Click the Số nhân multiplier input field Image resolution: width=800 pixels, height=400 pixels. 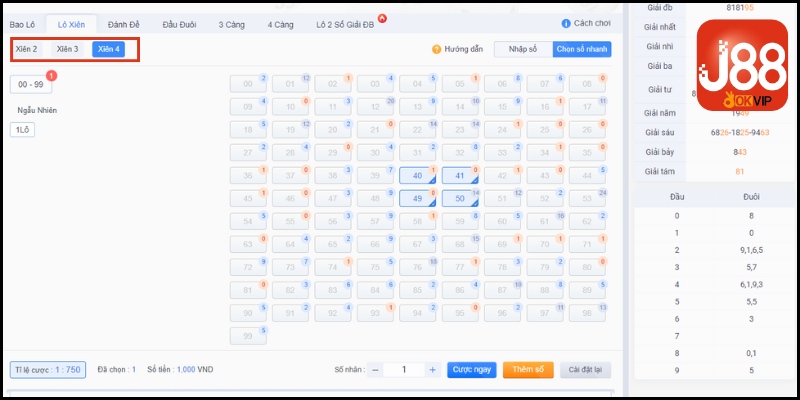[404, 369]
